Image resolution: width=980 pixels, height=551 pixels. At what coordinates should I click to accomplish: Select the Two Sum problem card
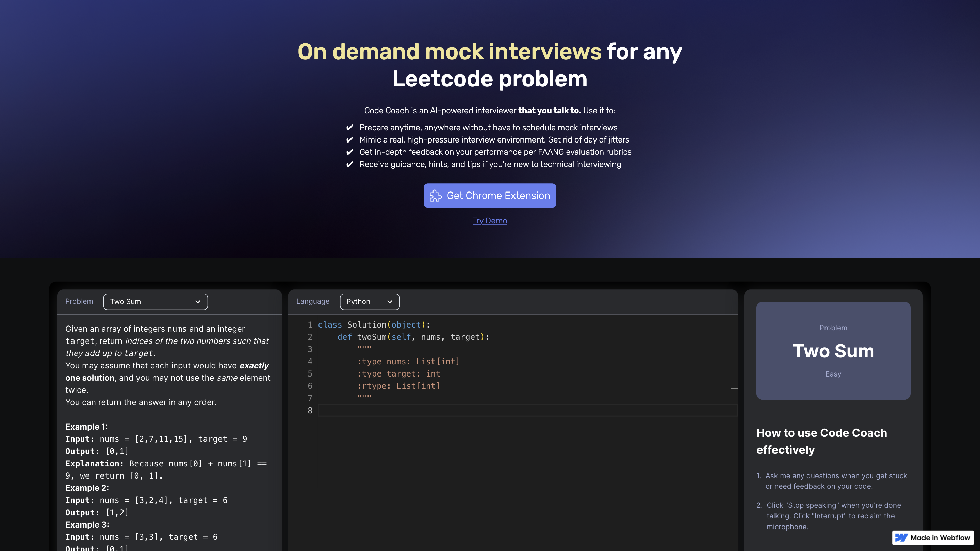pos(833,351)
